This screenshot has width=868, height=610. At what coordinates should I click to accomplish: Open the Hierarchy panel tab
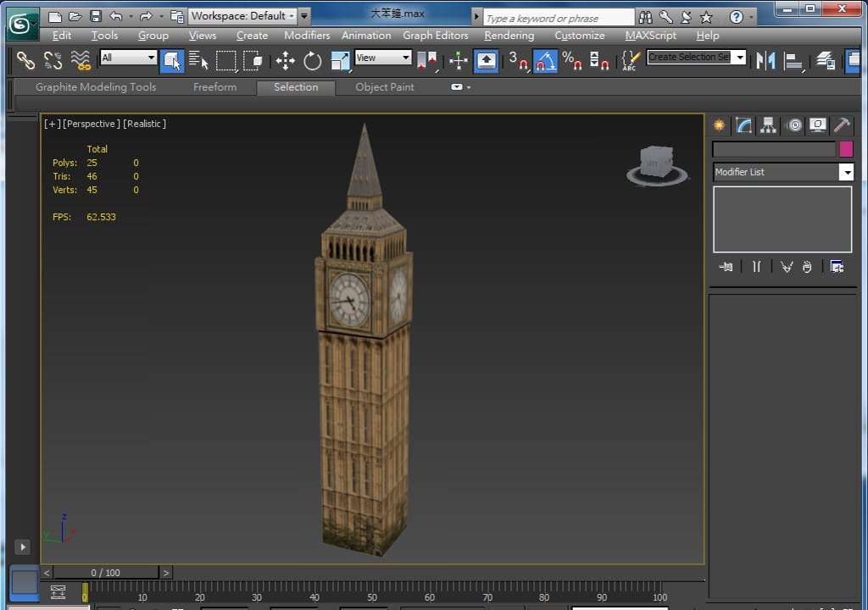769,125
